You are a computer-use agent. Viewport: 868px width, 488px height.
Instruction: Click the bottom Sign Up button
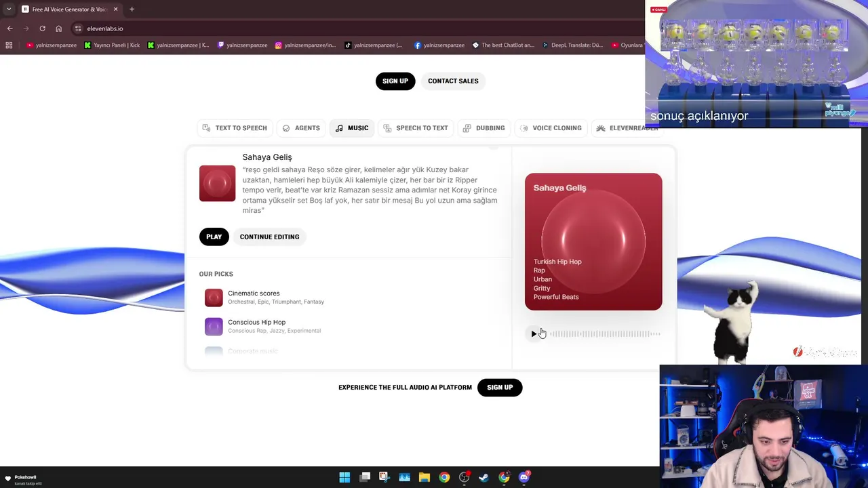point(500,388)
